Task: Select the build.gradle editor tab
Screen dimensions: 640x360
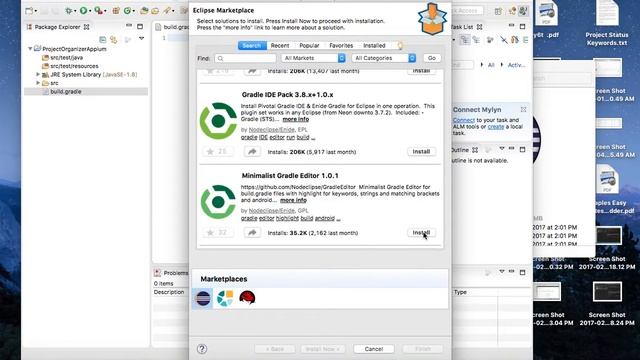Action: (171, 27)
